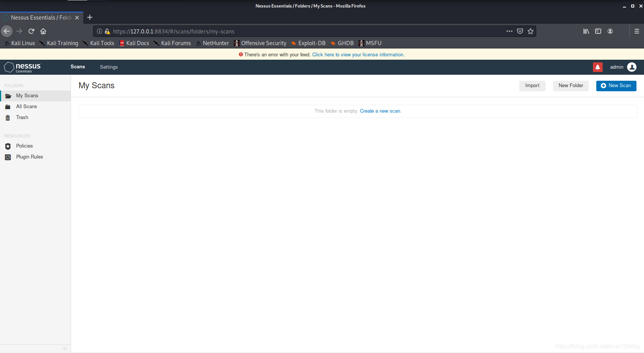The height and width of the screenshot is (353, 644).
Task: Open Kali Linux bookmark
Action: (20, 43)
